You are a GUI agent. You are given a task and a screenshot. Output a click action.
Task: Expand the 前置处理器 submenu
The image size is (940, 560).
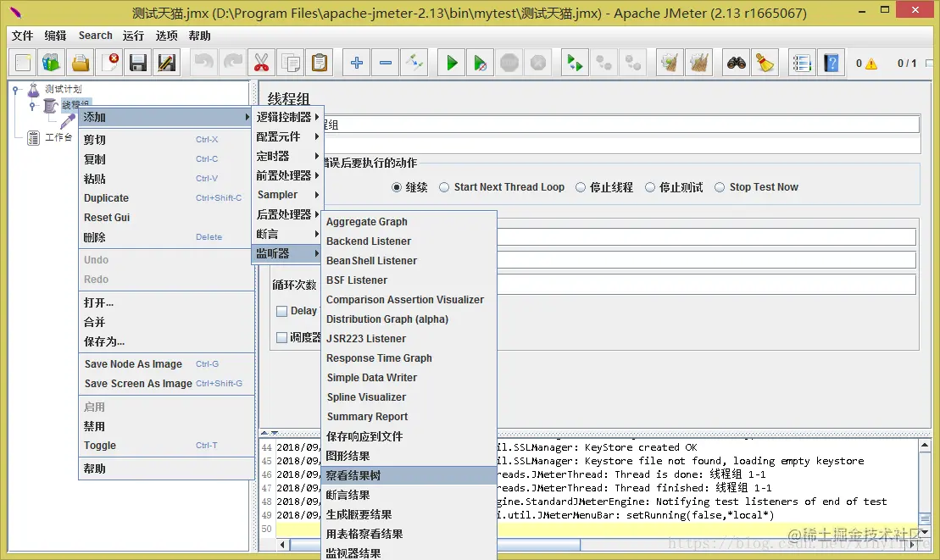[287, 175]
